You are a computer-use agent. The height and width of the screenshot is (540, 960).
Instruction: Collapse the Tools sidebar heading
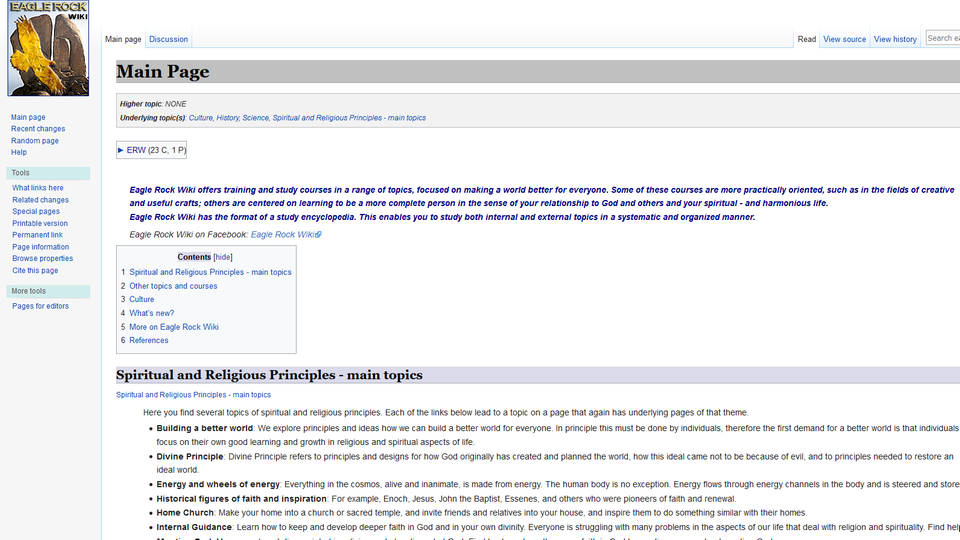coord(48,173)
